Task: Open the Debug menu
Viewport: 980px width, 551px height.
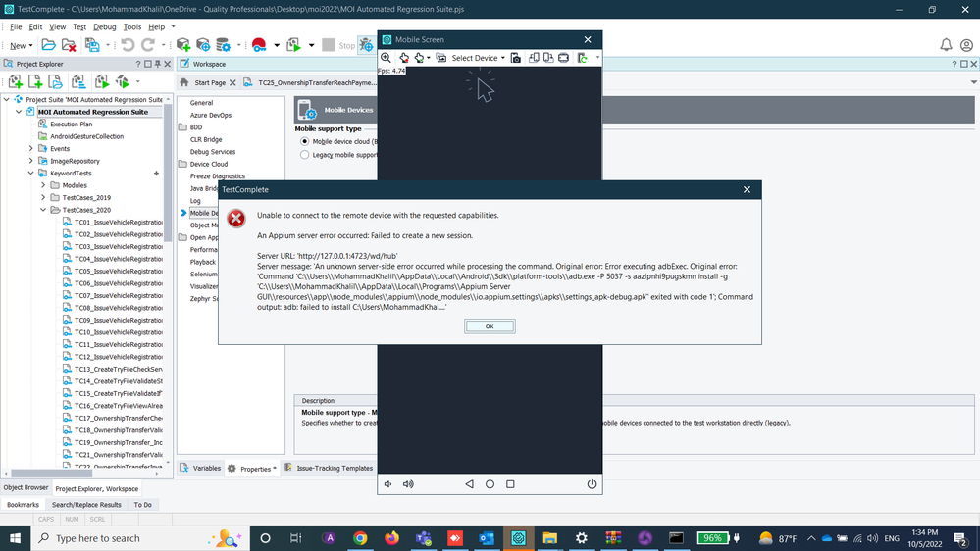Action: 104,26
